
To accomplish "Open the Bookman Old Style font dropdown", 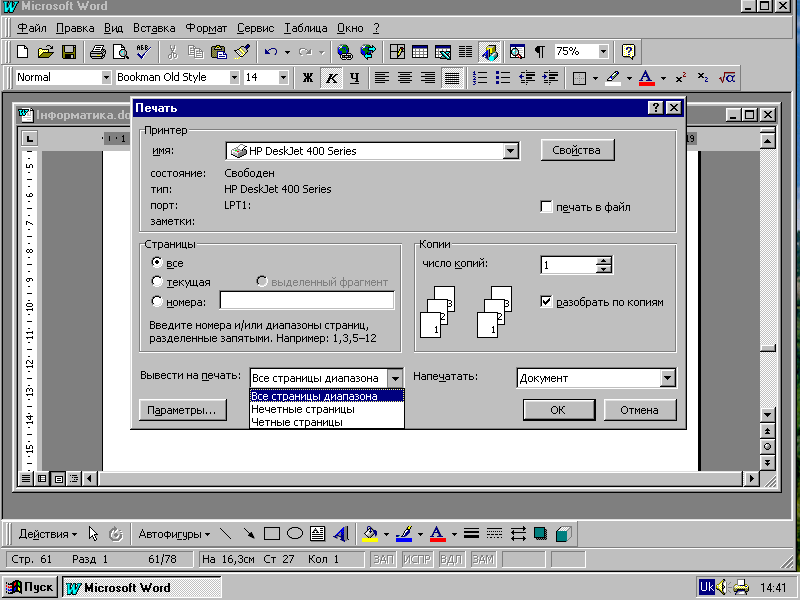I will [234, 78].
